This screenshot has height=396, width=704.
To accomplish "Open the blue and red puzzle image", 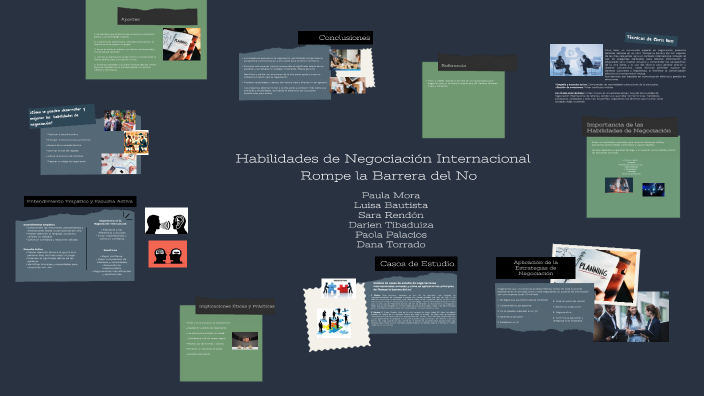I will click(339, 288).
